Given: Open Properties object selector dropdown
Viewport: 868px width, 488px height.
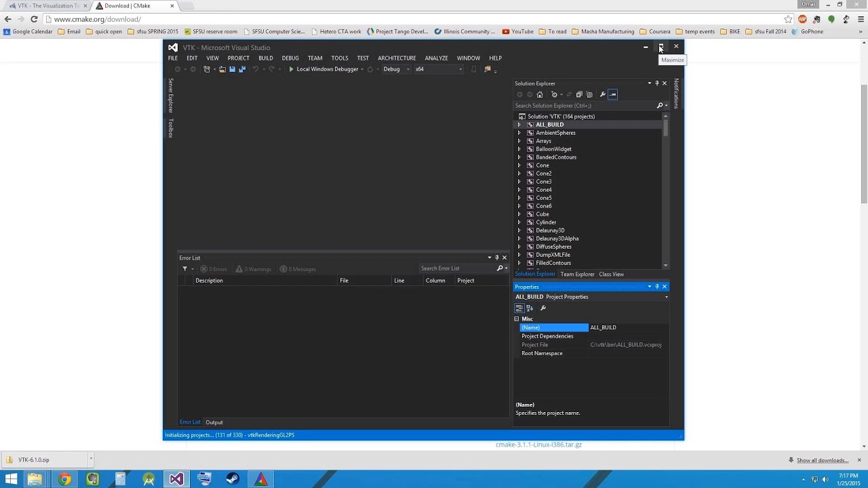Looking at the screenshot, I should click(666, 297).
